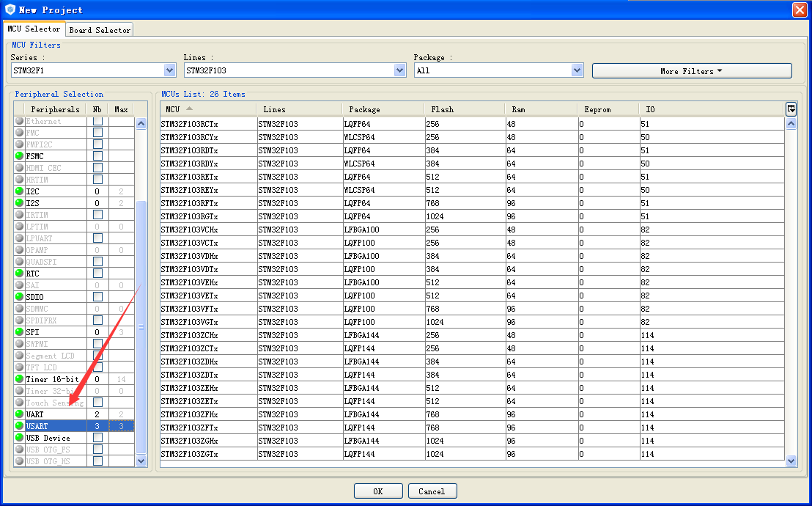Click the Nb value for SPI
The image size is (812, 506).
97,332
